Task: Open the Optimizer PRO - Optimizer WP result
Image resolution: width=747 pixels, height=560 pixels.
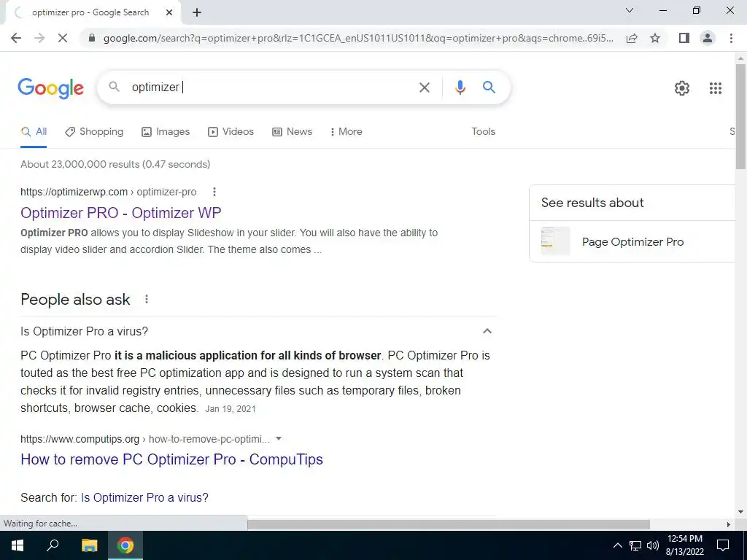Action: [x=120, y=213]
